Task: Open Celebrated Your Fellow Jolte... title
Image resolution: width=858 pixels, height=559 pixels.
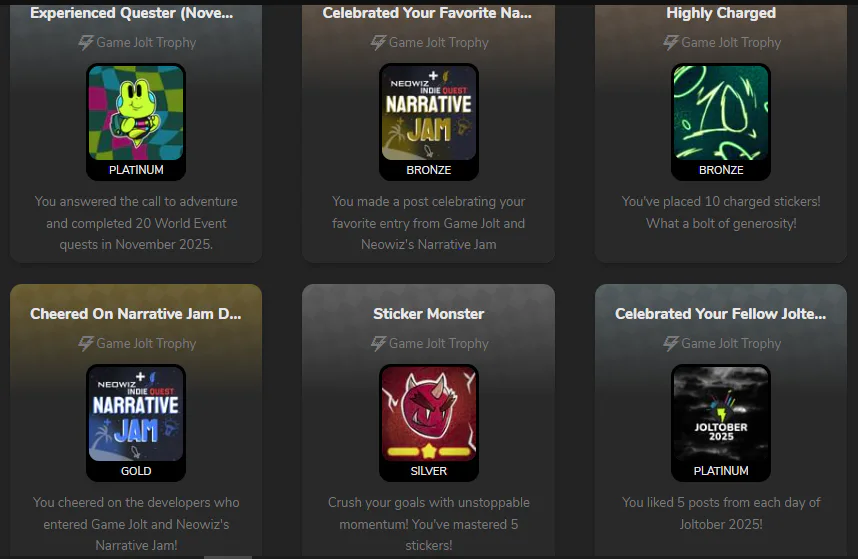Action: [721, 314]
